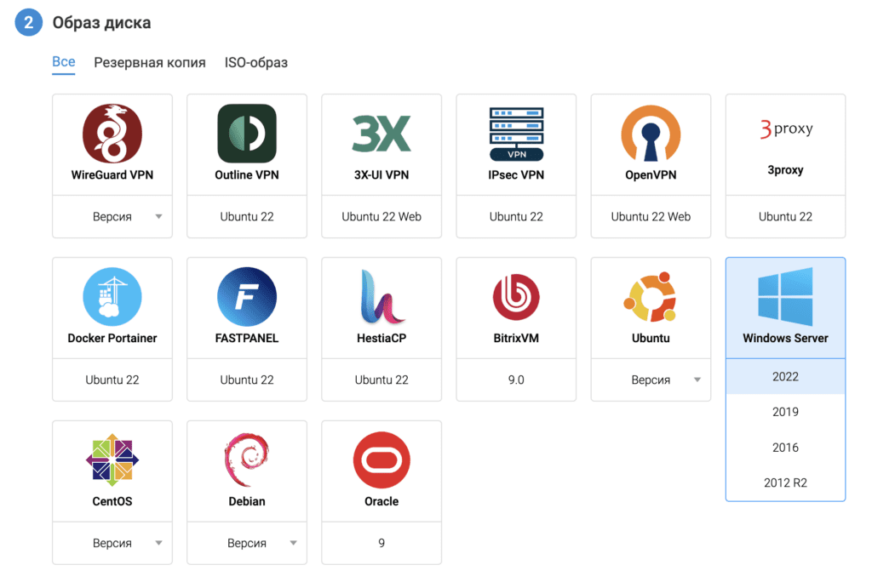Click the Outline VPN label
Image resolution: width=872 pixels, height=588 pixels.
[247, 175]
